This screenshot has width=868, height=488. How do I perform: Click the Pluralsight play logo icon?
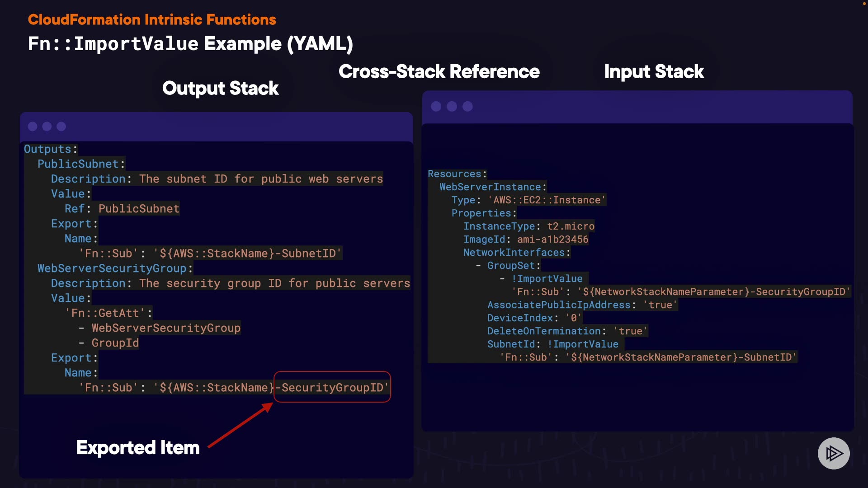(x=834, y=453)
